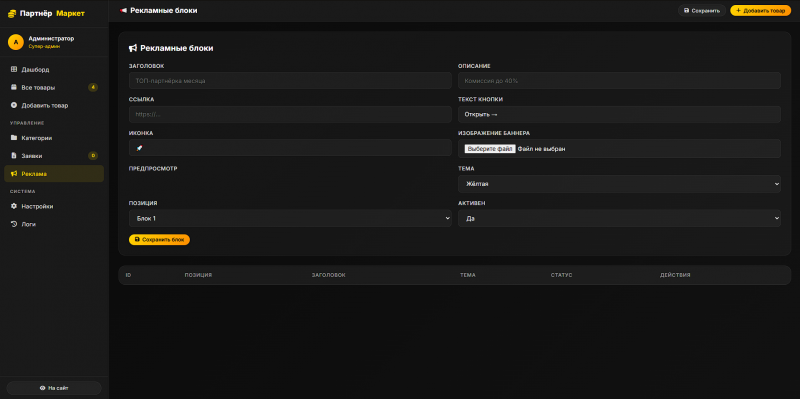Click the Сохранить блок button

coord(159,239)
